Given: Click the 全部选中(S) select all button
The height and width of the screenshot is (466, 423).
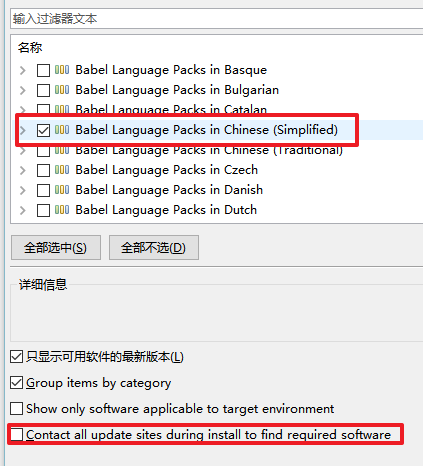Looking at the screenshot, I should click(x=56, y=247).
